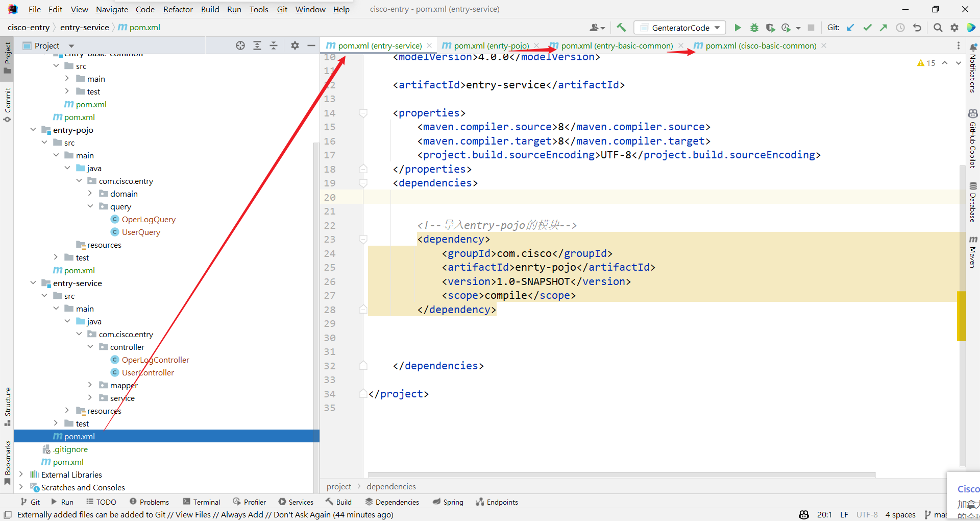Image resolution: width=980 pixels, height=521 pixels.
Task: Open Git history clock icon
Action: (900, 28)
